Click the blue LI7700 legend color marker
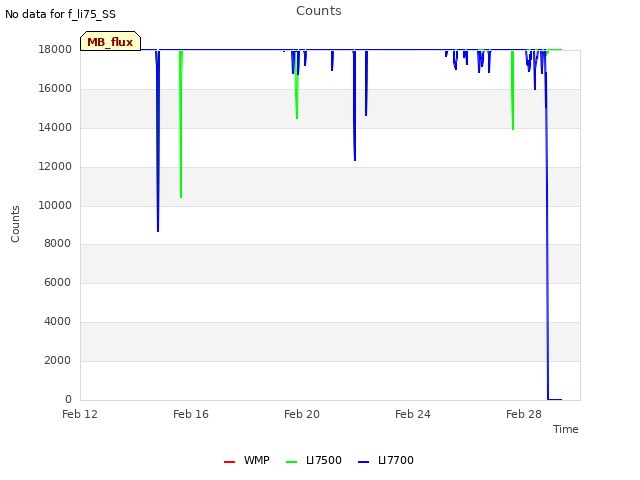This screenshot has height=480, width=640. (x=363, y=462)
